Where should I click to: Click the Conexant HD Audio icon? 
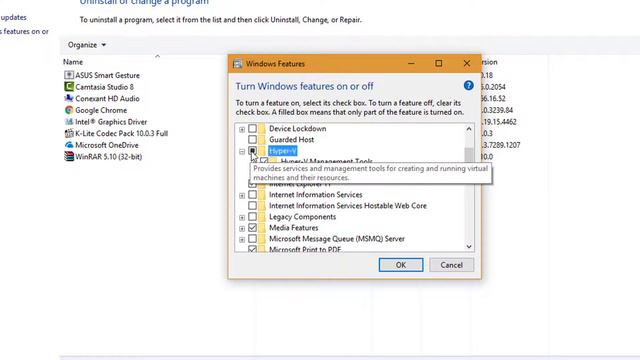[x=69, y=98]
